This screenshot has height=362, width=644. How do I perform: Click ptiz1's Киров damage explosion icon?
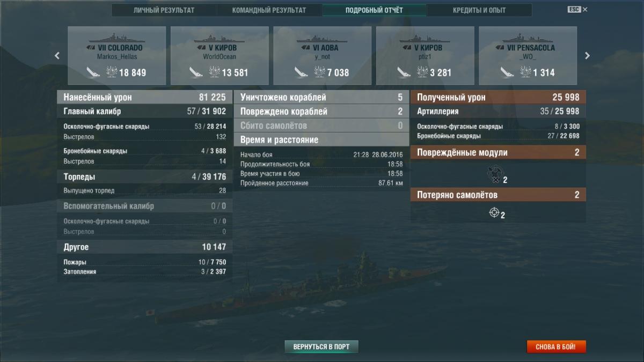pyautogui.click(x=423, y=72)
